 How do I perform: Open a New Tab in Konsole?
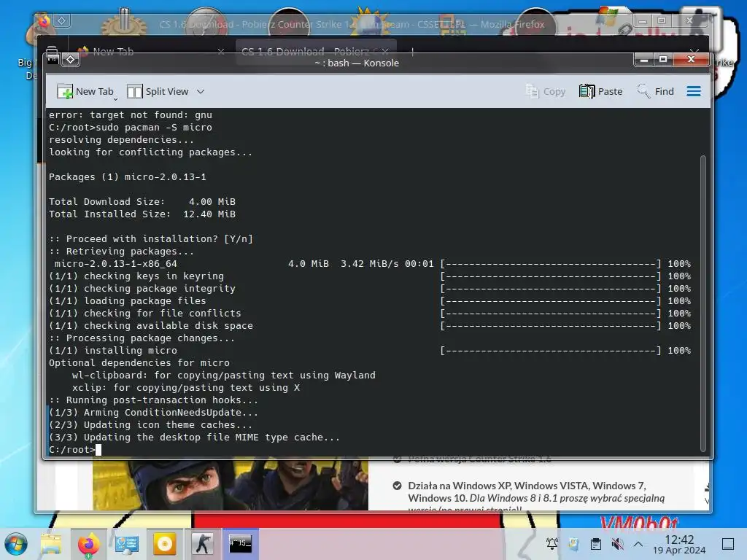(x=85, y=91)
